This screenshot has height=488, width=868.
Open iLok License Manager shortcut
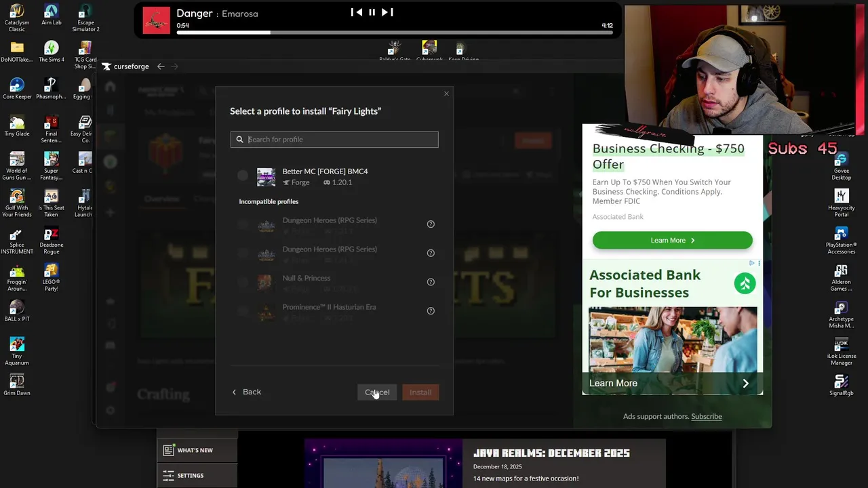pyautogui.click(x=842, y=352)
